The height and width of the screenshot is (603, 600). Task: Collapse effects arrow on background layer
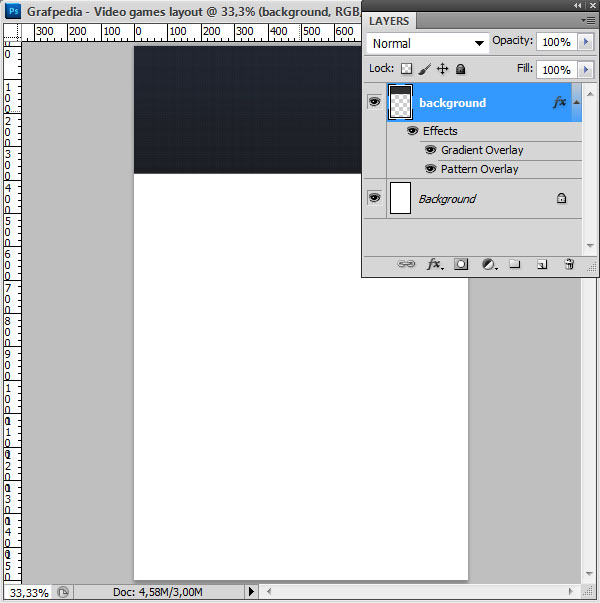[x=576, y=102]
